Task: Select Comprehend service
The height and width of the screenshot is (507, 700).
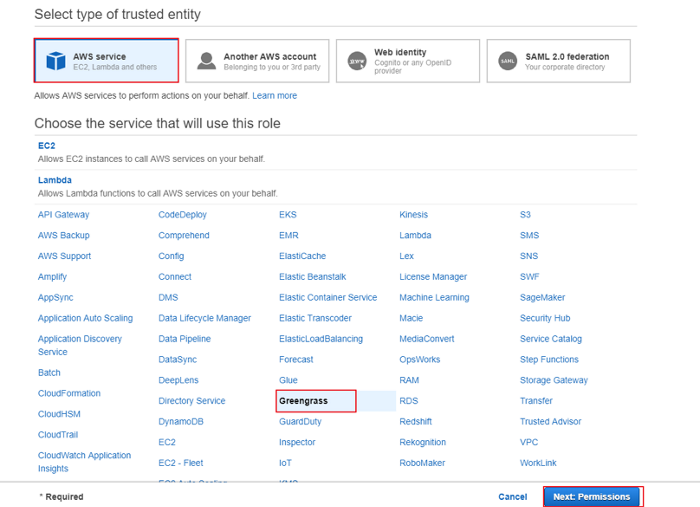Action: click(x=184, y=235)
